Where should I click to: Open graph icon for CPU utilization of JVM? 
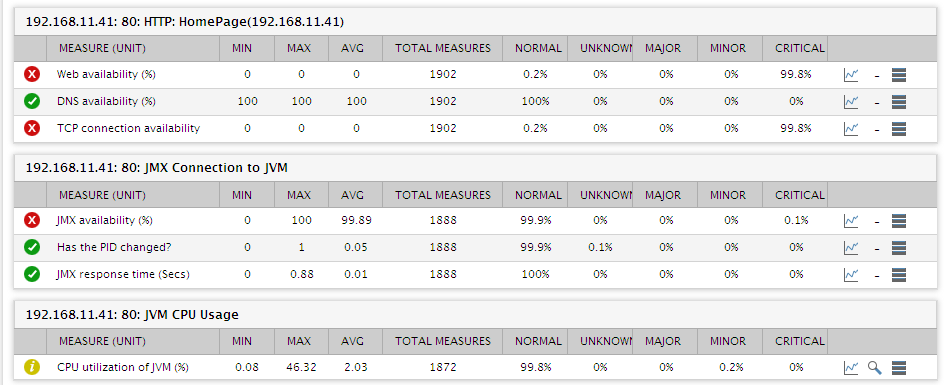(x=851, y=367)
